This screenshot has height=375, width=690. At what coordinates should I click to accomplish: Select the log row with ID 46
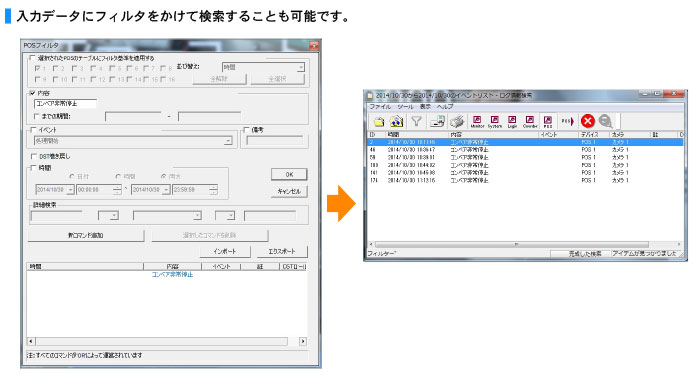(x=525, y=150)
